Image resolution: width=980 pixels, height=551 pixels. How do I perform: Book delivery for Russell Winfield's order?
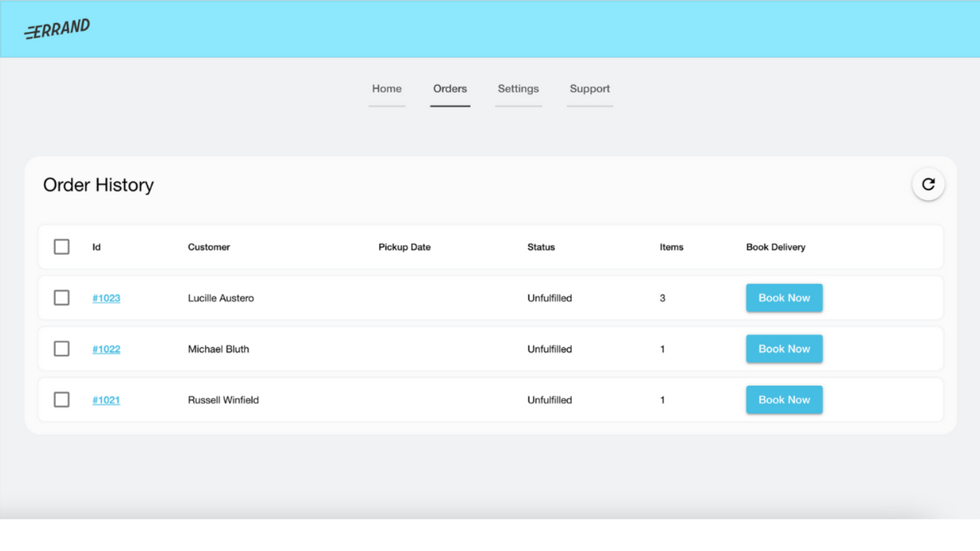[x=784, y=399]
